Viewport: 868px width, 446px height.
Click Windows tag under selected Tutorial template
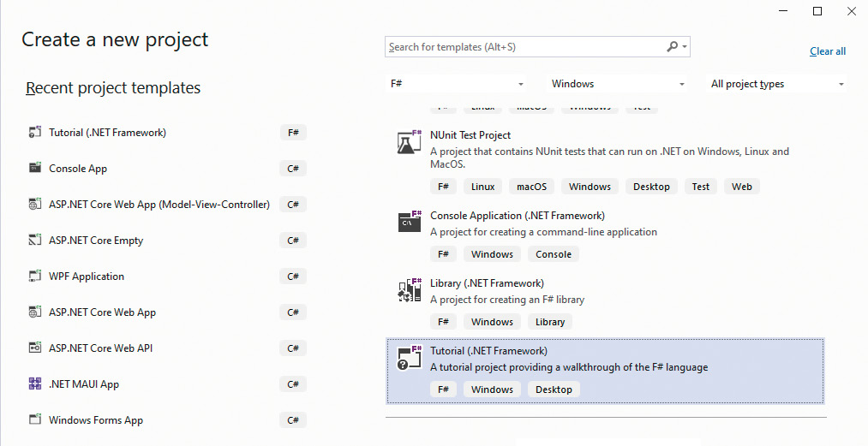point(492,389)
